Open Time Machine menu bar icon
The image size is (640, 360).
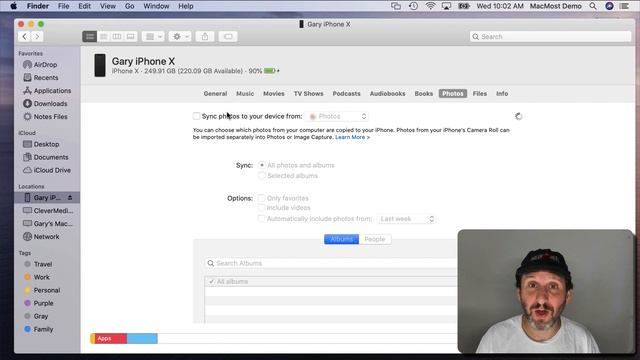pos(413,6)
